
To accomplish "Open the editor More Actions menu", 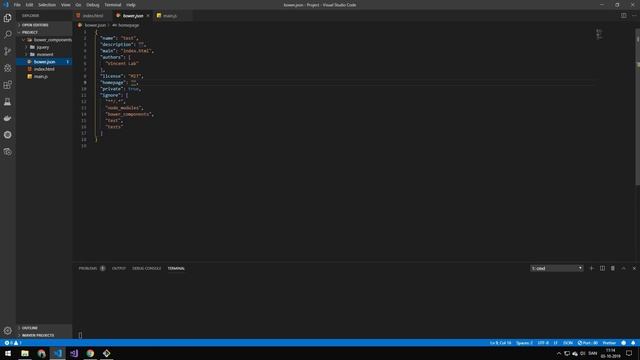I will [x=634, y=16].
